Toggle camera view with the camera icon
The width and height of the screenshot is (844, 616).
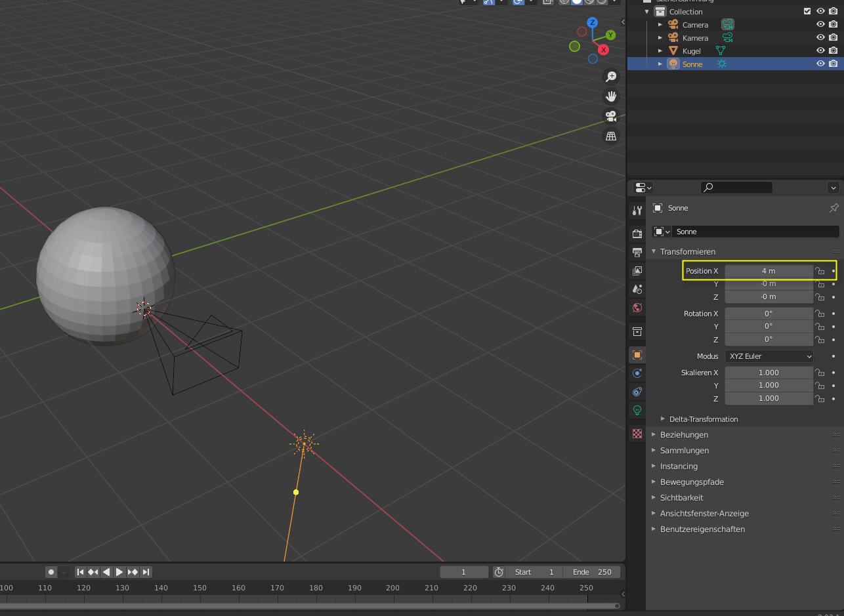611,116
